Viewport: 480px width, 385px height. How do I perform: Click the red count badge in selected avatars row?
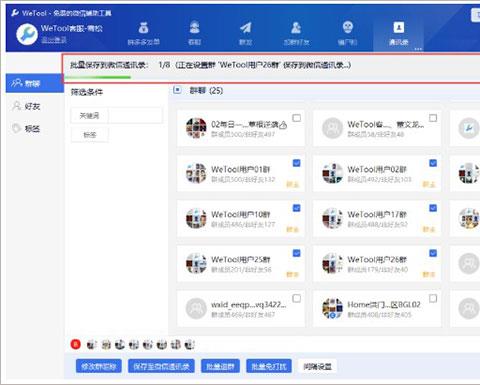(x=76, y=344)
